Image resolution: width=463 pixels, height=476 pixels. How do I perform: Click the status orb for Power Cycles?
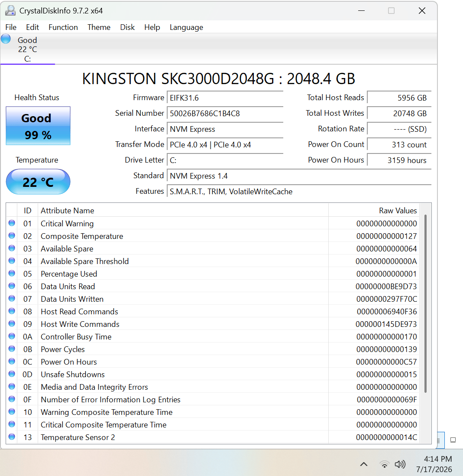coord(12,349)
